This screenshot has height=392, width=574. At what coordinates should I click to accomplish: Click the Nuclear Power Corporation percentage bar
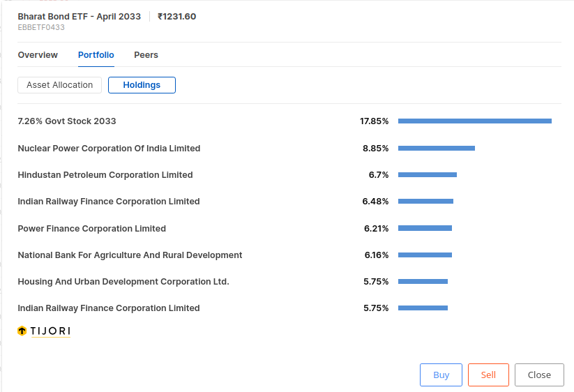[x=437, y=149]
